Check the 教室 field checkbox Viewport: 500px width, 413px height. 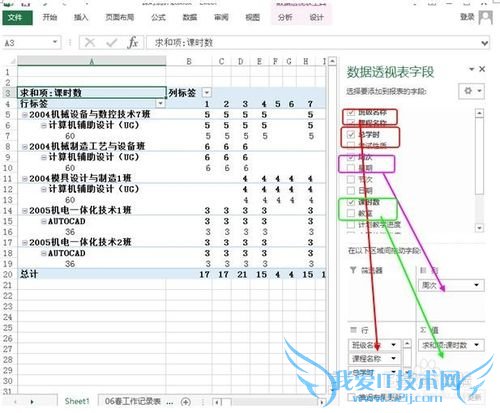(351, 213)
